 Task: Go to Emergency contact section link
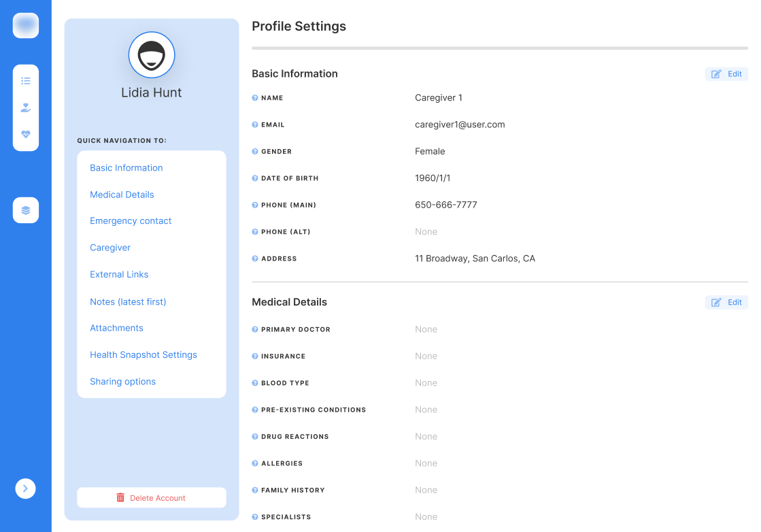(x=131, y=221)
